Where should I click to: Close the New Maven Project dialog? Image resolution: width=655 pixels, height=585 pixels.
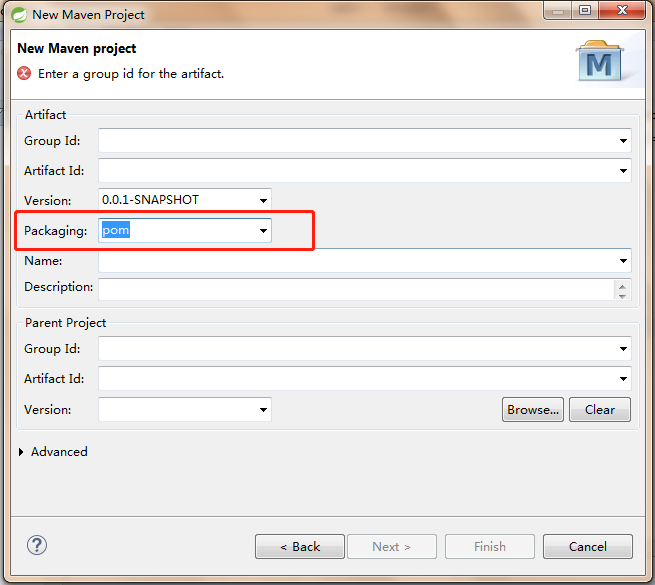[x=622, y=10]
